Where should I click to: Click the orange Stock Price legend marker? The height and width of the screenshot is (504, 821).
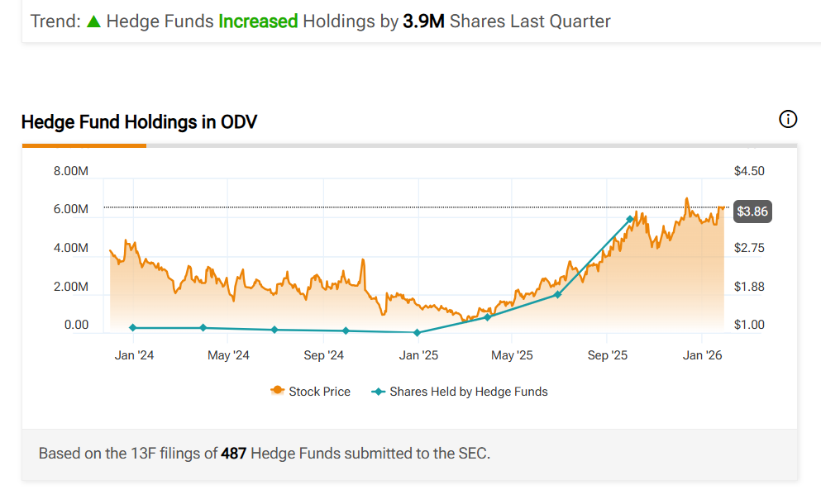[x=278, y=392]
